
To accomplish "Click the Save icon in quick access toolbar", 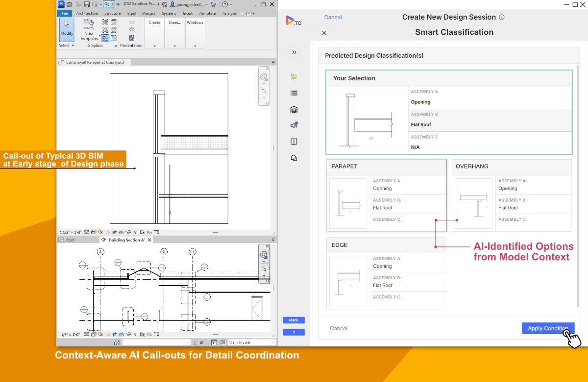I will tap(87, 4).
